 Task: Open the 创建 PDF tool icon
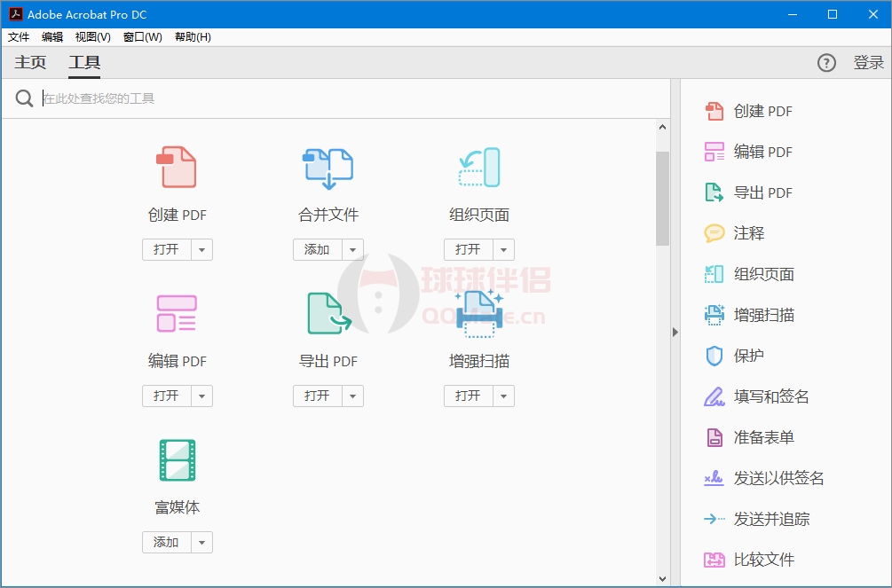pyautogui.click(x=177, y=167)
